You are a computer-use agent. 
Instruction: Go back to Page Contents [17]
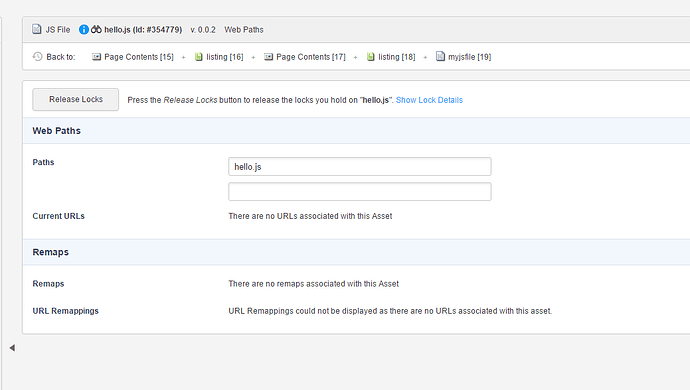click(311, 57)
